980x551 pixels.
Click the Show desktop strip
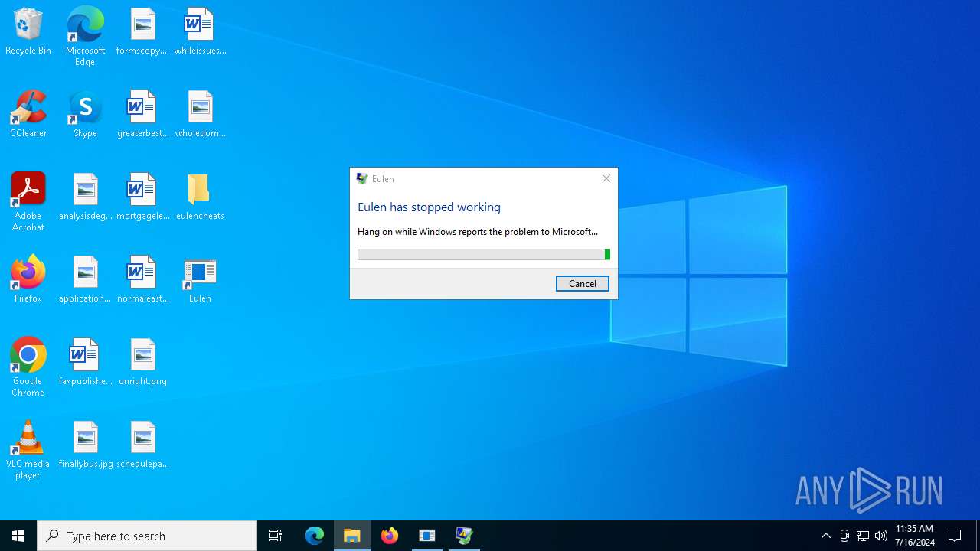[x=978, y=536]
